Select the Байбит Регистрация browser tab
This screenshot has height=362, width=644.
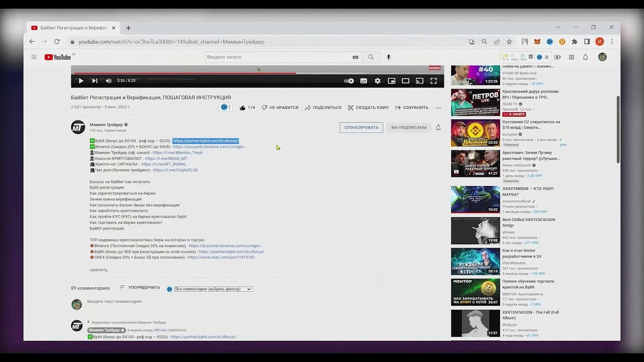(x=74, y=28)
